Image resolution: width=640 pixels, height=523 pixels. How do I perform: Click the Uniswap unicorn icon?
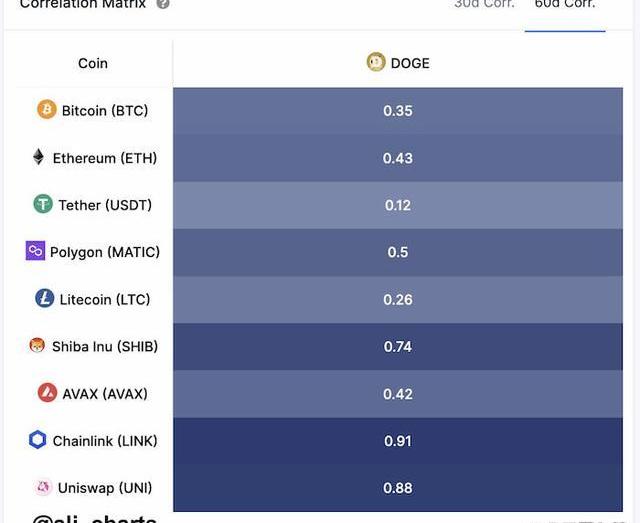coord(43,487)
